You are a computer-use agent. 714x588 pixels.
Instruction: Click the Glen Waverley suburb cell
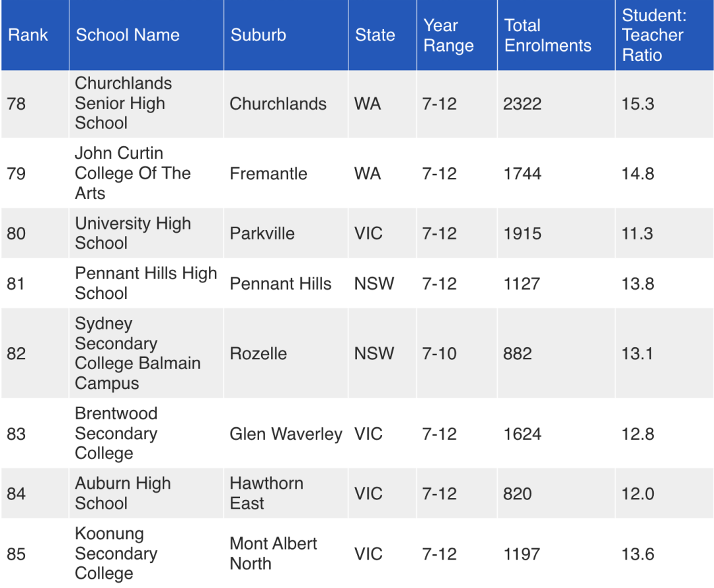pyautogui.click(x=286, y=434)
